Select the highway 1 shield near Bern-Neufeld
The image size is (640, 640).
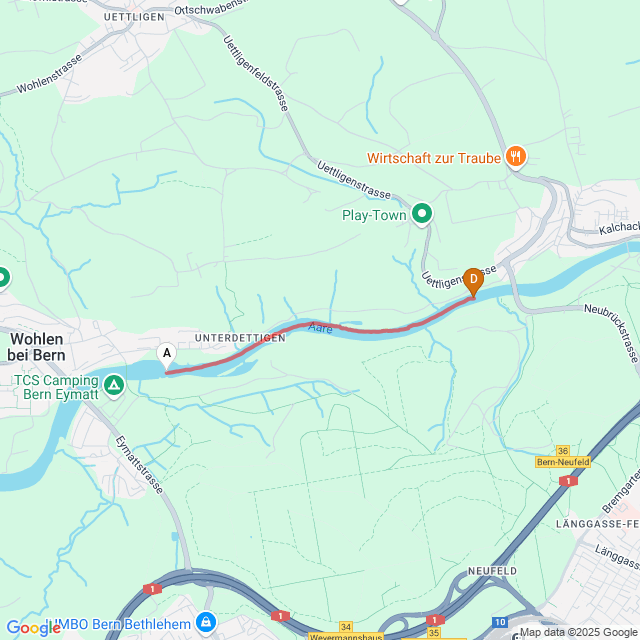point(568,481)
